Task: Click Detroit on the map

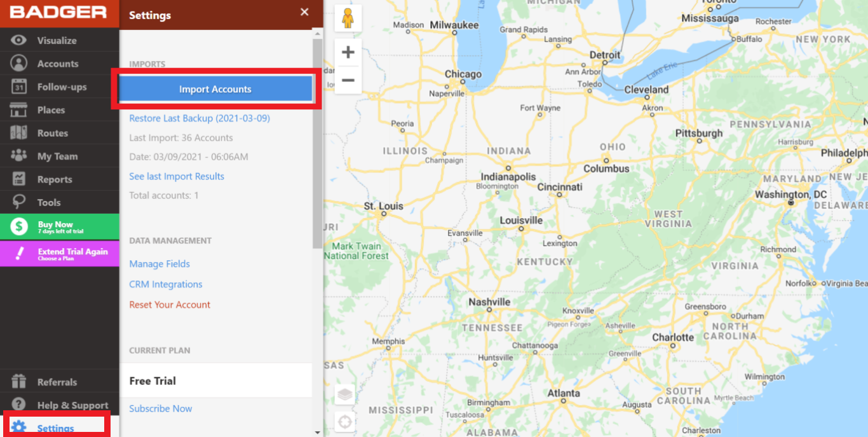Action: [605, 55]
